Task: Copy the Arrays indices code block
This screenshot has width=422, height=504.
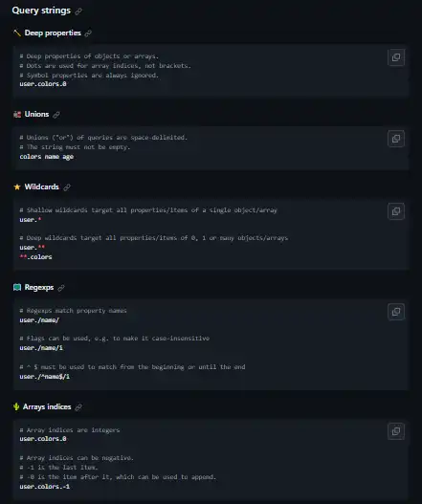Action: click(396, 431)
